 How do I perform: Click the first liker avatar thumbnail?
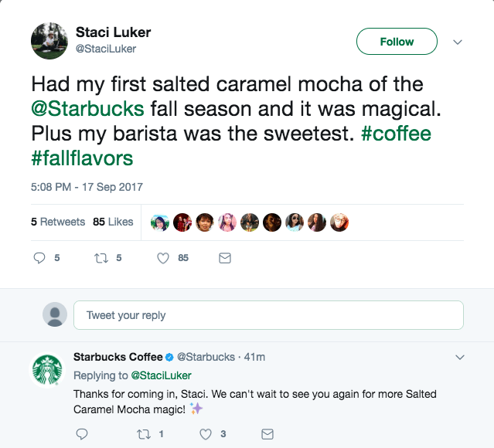(x=160, y=222)
